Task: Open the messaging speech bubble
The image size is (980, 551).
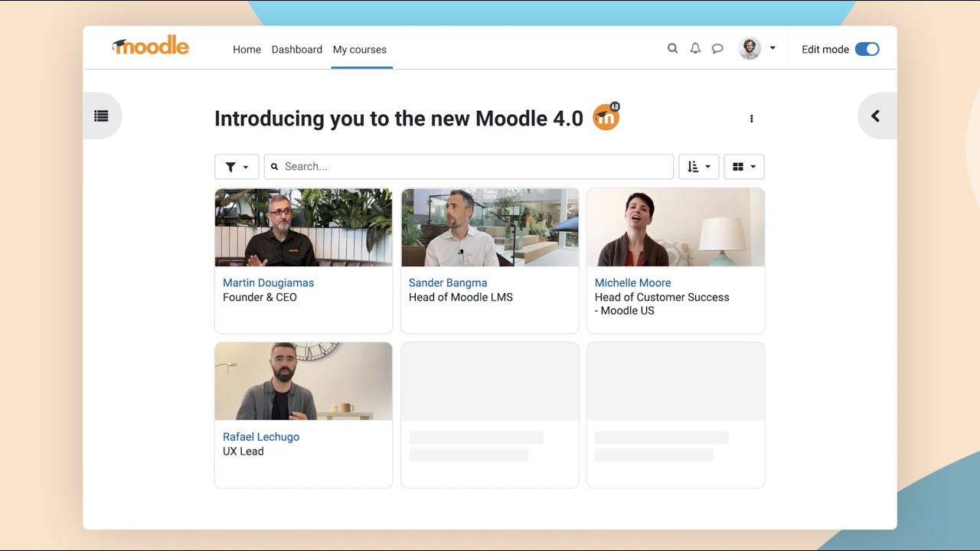Action: [x=717, y=48]
